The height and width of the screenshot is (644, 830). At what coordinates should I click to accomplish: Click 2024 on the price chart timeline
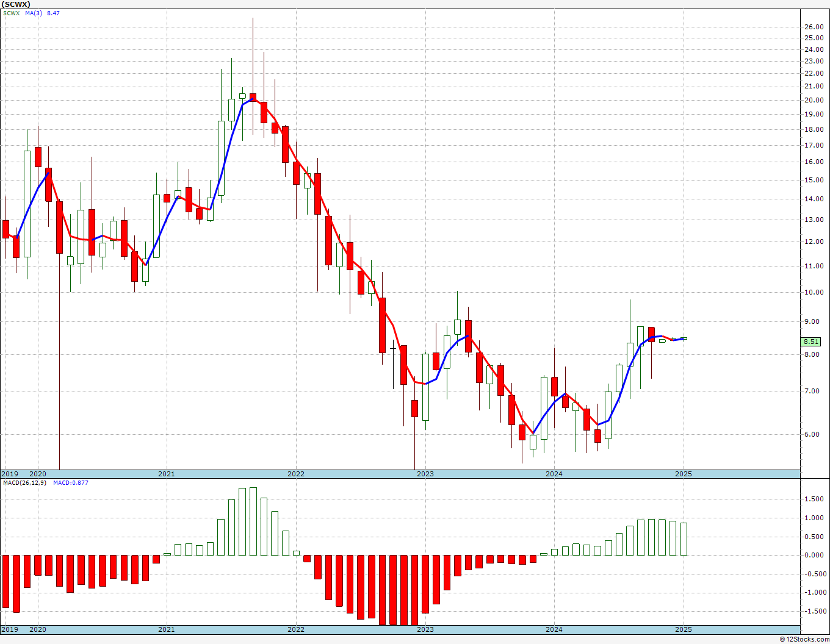[554, 474]
